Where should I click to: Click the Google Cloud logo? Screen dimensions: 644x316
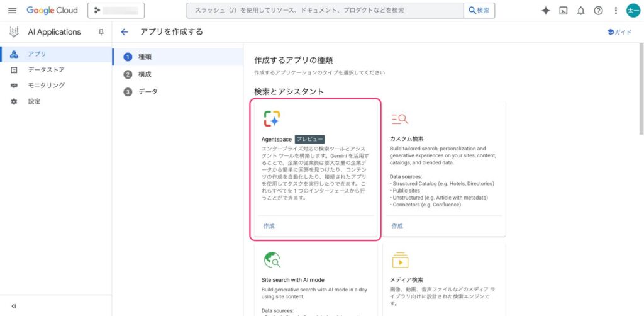click(x=52, y=11)
